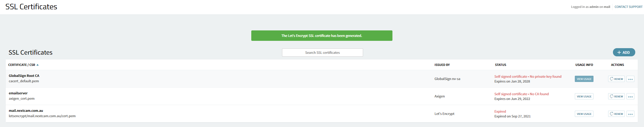View usage for GlobalSign Root CA

584,79
